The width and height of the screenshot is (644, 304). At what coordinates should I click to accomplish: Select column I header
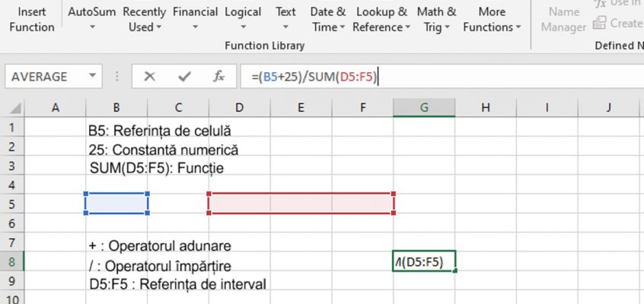[x=547, y=108]
